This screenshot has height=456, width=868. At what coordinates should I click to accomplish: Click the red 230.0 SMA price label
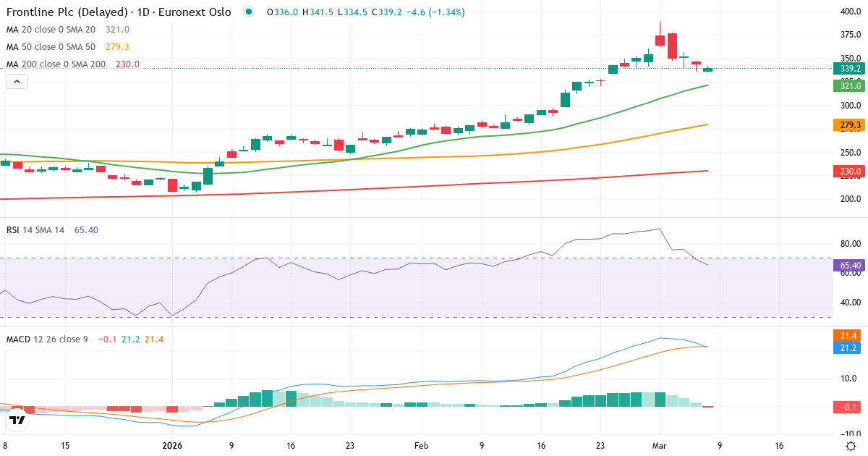coord(849,172)
